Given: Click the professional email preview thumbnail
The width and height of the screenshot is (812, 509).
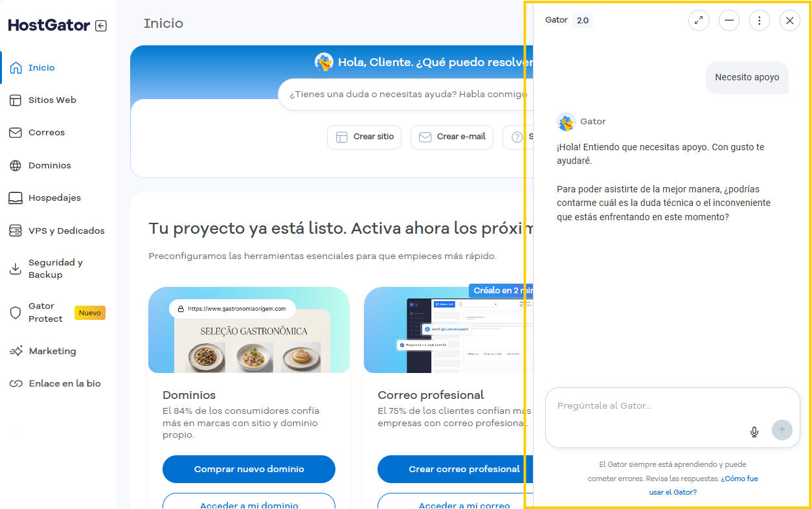Looking at the screenshot, I should point(449,330).
